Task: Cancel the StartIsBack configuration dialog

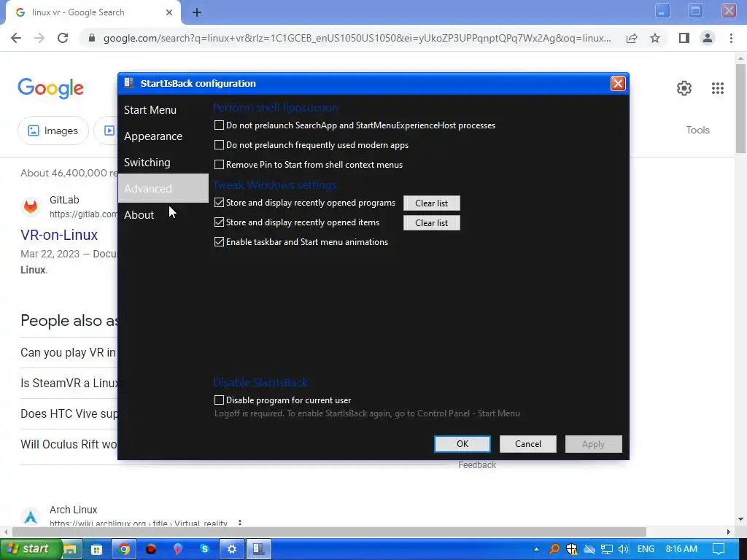Action: point(528,444)
